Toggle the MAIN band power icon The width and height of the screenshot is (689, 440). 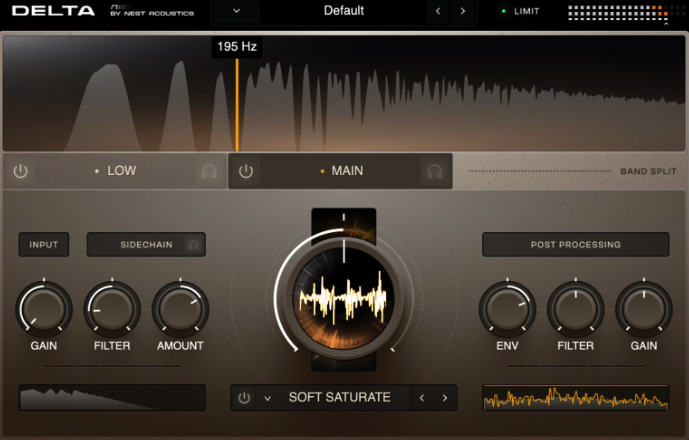pos(246,171)
